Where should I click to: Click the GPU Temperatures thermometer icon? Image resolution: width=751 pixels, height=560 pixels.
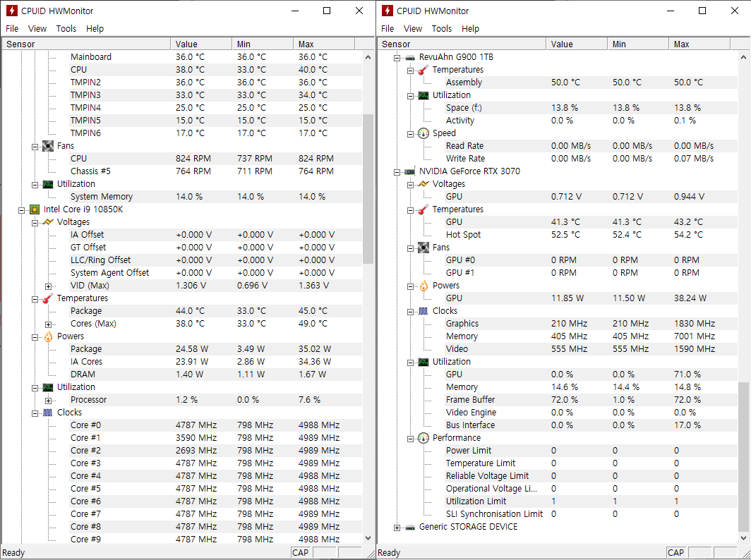coord(423,209)
